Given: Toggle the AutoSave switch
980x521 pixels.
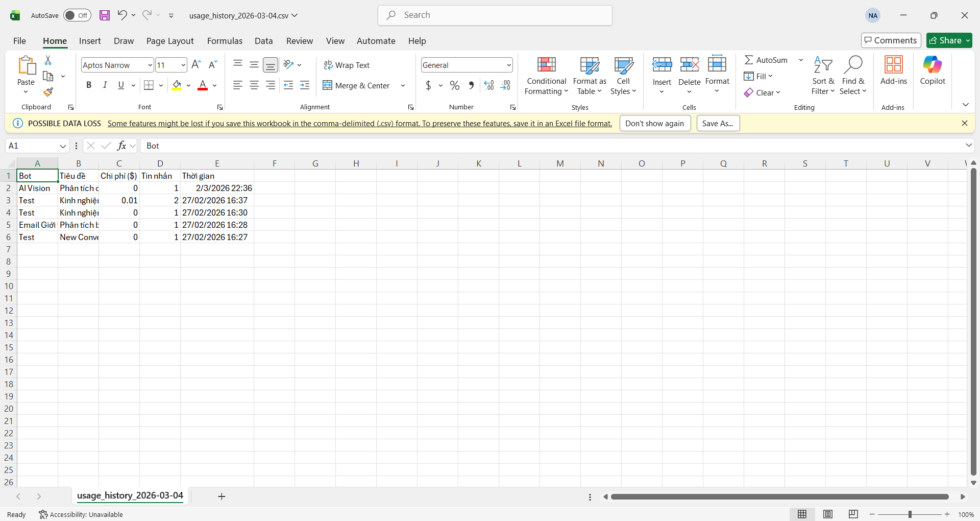Looking at the screenshot, I should pyautogui.click(x=77, y=15).
